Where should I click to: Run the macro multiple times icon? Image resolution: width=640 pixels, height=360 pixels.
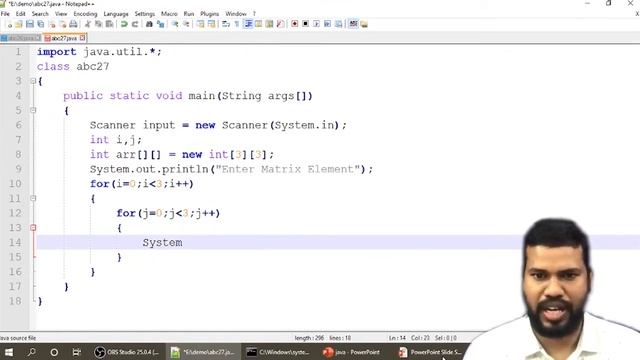(x=327, y=24)
